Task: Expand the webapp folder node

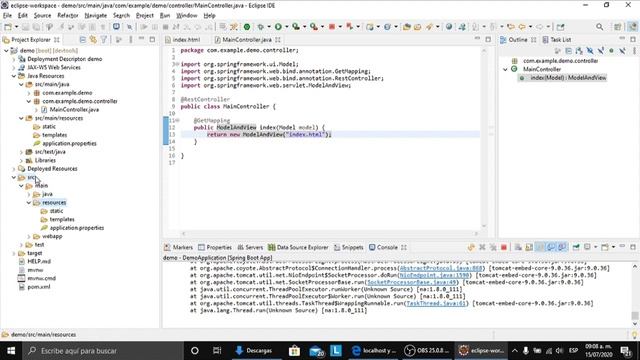Action: (29, 236)
